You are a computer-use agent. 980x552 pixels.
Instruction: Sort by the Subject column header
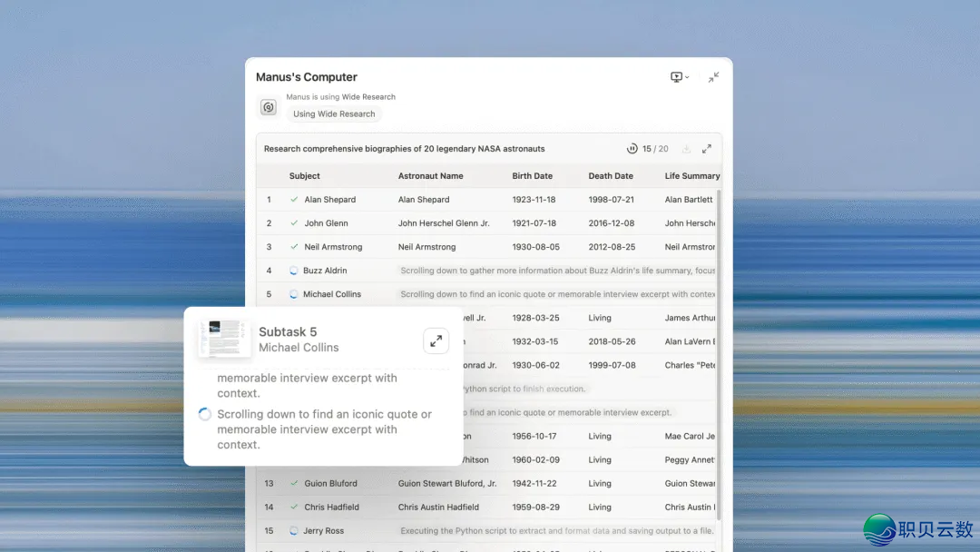(x=304, y=176)
